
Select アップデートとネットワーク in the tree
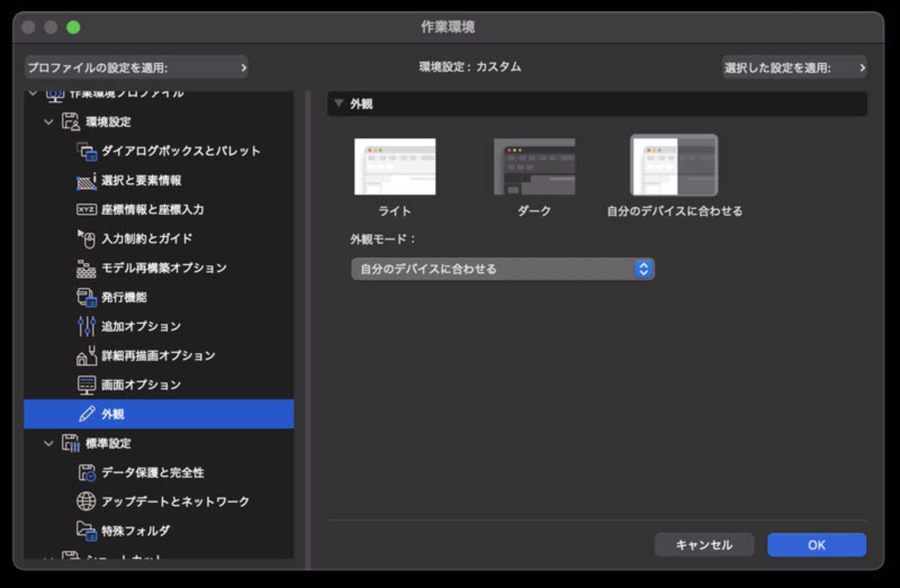pos(159,501)
